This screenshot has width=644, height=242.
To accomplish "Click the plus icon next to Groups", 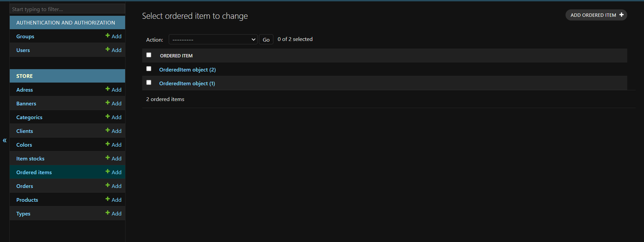I will [108, 36].
